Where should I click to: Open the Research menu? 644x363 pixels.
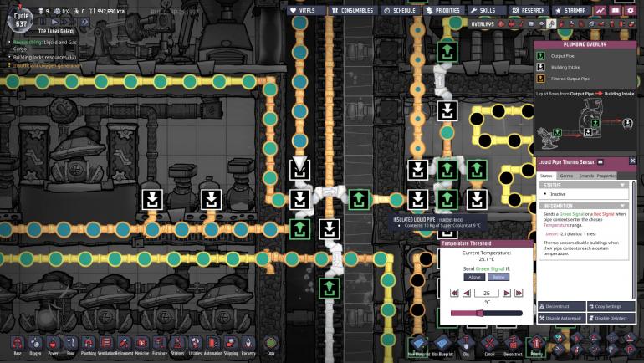point(529,10)
